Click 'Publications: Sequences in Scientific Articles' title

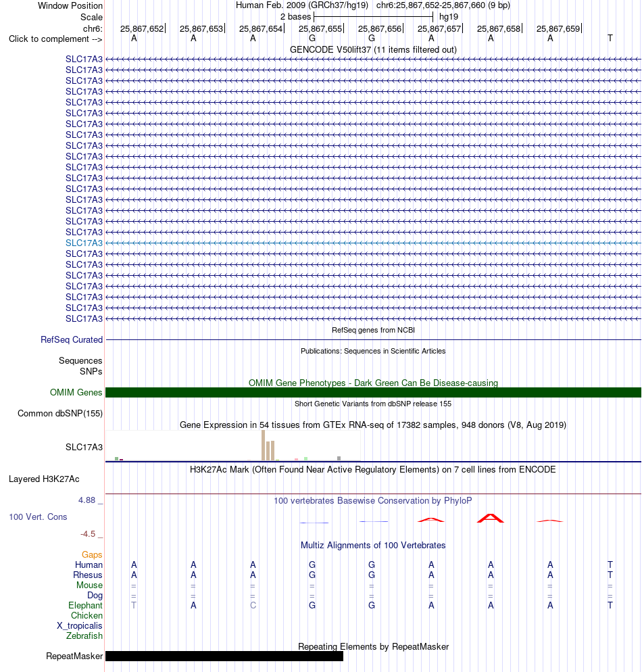point(373,351)
